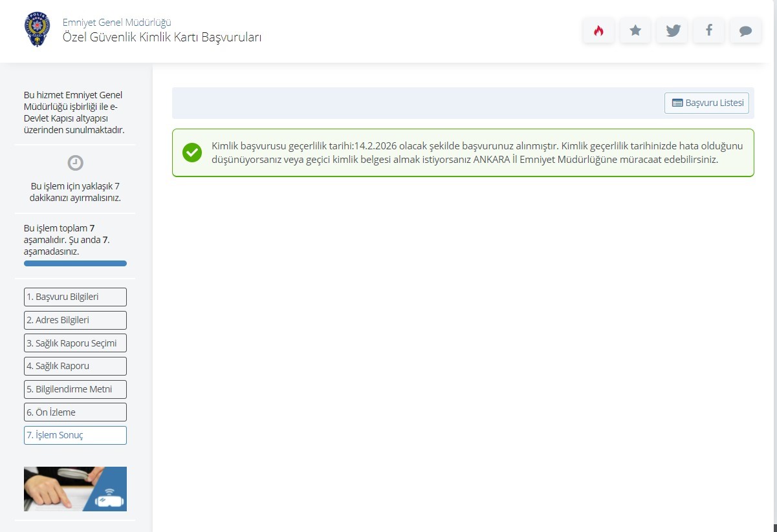The width and height of the screenshot is (777, 532).
Task: Click the Emniyet Genel Müdürlüğü police logo
Action: coord(36,30)
